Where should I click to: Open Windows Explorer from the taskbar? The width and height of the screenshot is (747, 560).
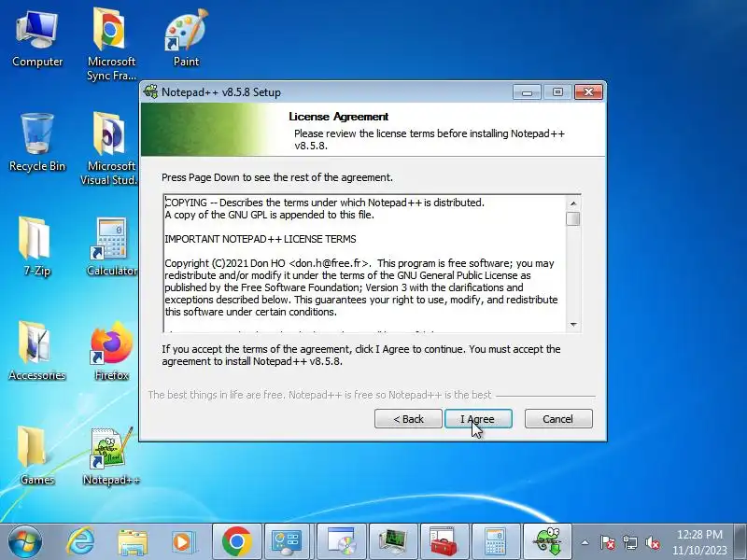point(132,542)
